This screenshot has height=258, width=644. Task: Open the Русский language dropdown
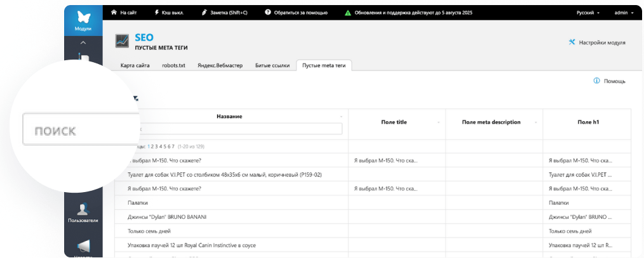[588, 13]
